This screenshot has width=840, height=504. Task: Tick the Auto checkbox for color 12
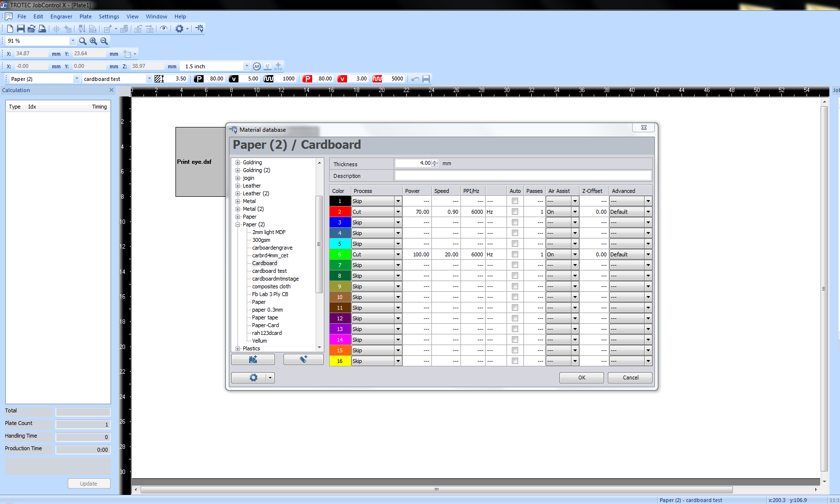(515, 318)
